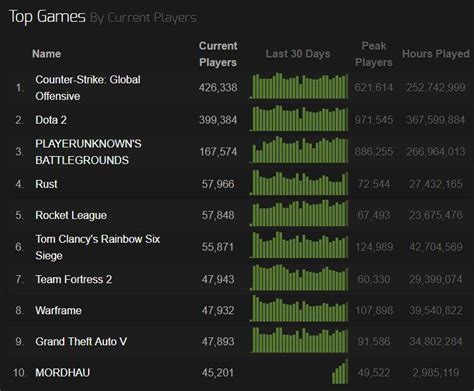Screen dimensions: 474x391
Task: Select current players value 399,384
Action: (218, 120)
